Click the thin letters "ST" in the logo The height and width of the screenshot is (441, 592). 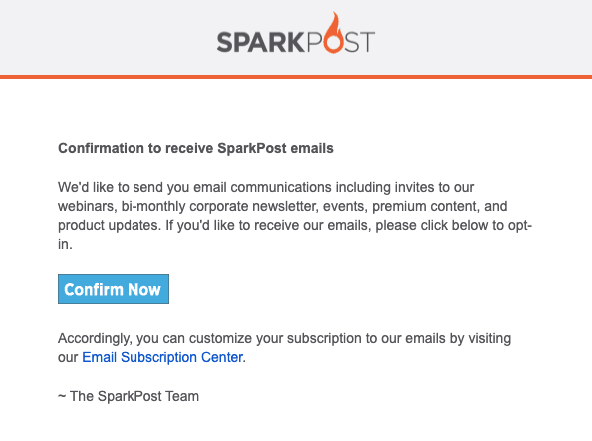click(x=360, y=42)
